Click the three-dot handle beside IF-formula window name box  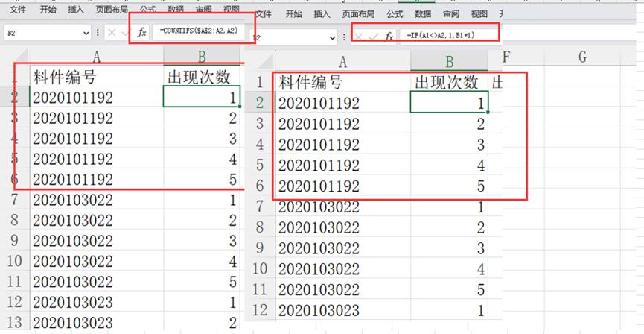[344, 37]
